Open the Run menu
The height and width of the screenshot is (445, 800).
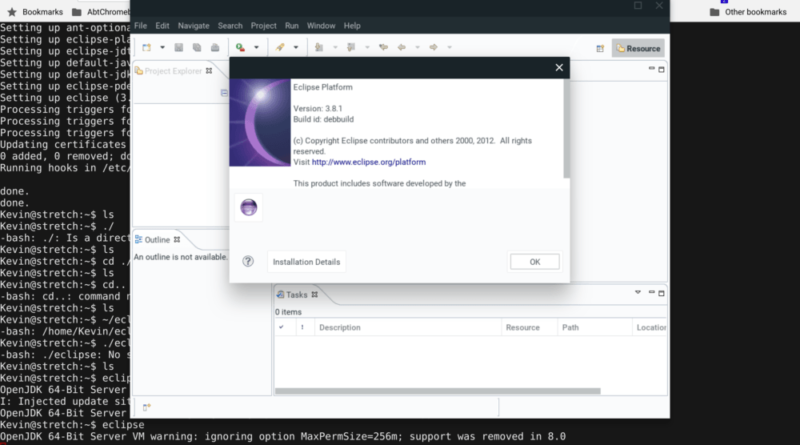click(292, 26)
